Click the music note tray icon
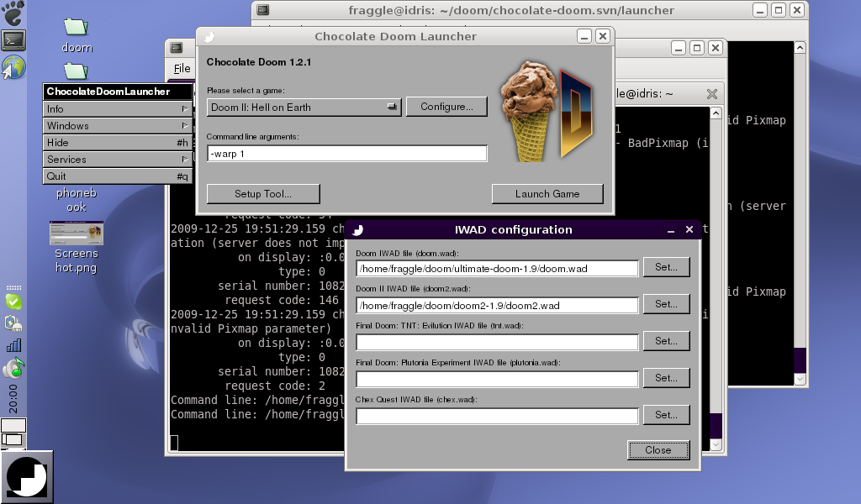 [x=13, y=368]
